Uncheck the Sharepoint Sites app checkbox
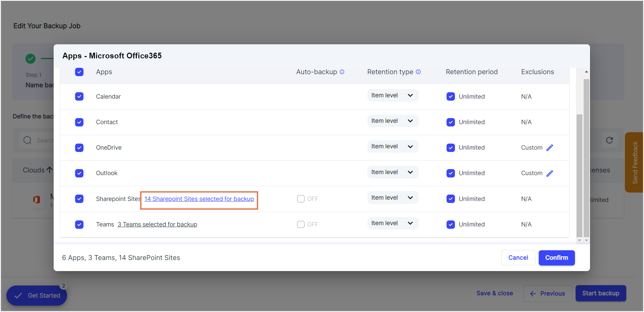 pyautogui.click(x=79, y=199)
